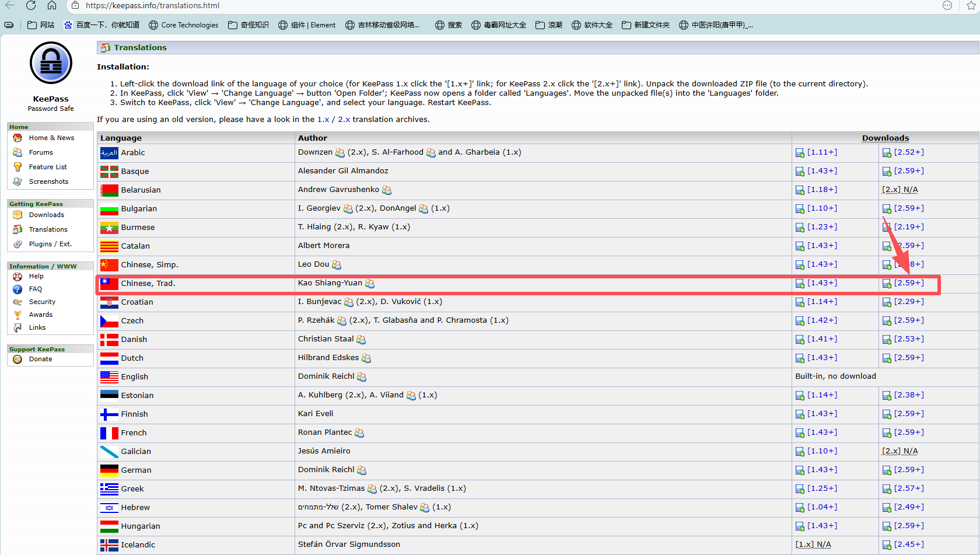Screen dimensions: 980x555
Task: Open the Home & News sidebar link
Action: pyautogui.click(x=52, y=138)
